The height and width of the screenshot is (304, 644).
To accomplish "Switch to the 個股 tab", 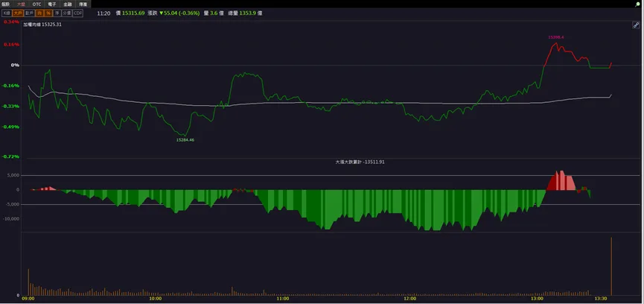I will coord(5,4).
